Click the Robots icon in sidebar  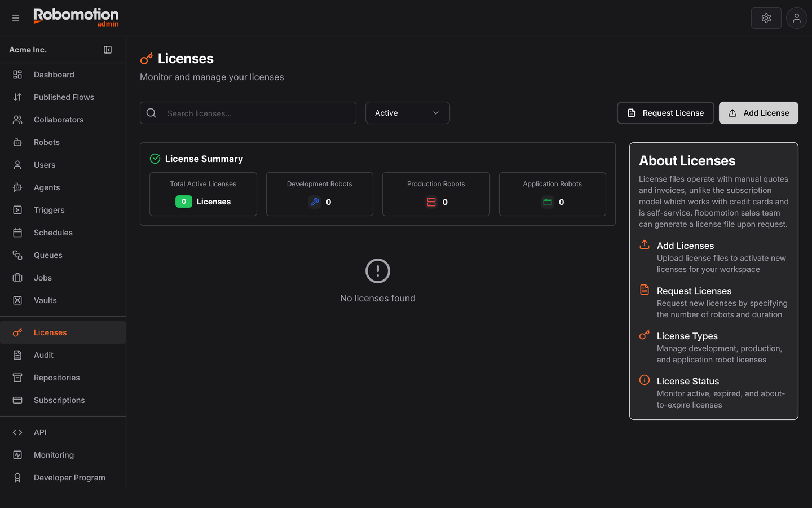[x=17, y=142]
